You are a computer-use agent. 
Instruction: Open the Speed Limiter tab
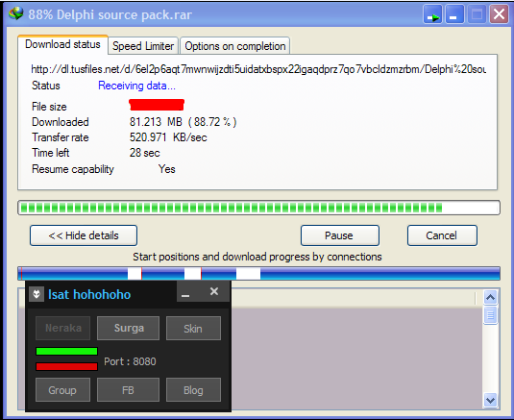(x=143, y=46)
